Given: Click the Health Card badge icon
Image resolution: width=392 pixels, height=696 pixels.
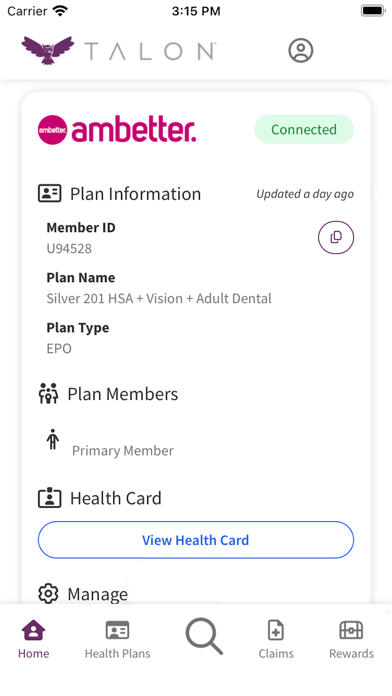Looking at the screenshot, I should click(49, 498).
